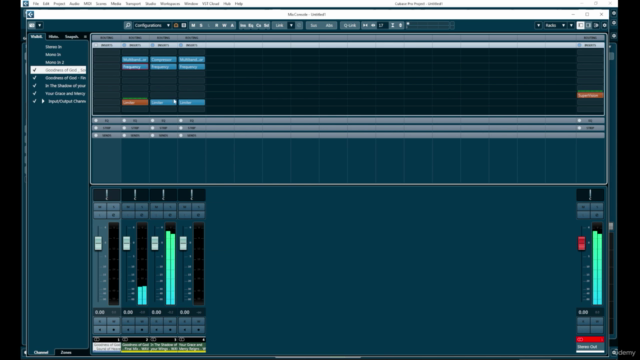Enable record on channel 1
Screen dimensions: 640x360
tap(113, 329)
